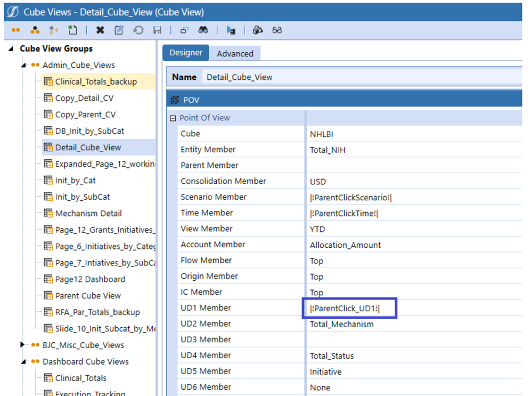532x396 pixels.
Task: Select Copy_Parent_CV cube view
Action: 85,115
